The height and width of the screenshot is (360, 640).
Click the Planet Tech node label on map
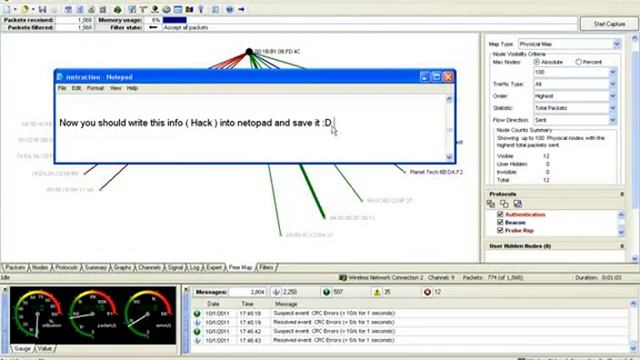click(436, 172)
